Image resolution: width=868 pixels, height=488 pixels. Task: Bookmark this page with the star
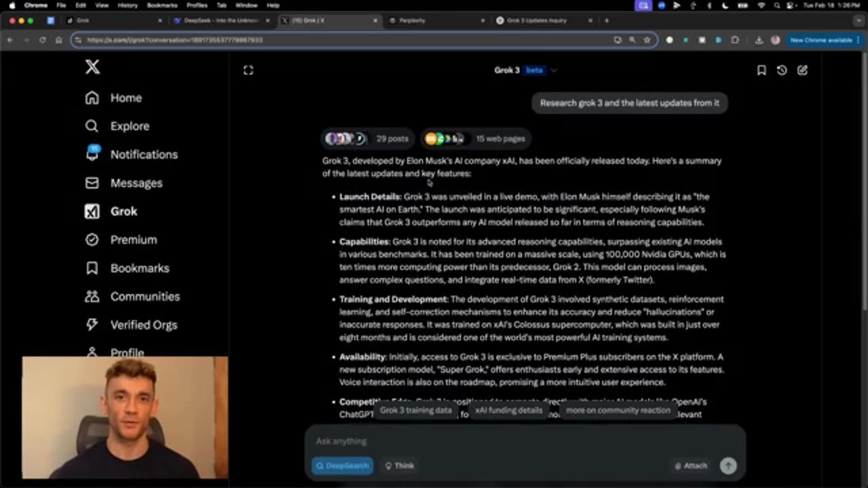click(647, 40)
